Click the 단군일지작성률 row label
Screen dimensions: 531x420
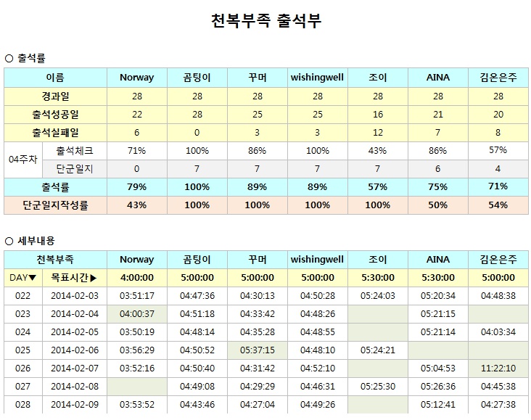tap(55, 205)
